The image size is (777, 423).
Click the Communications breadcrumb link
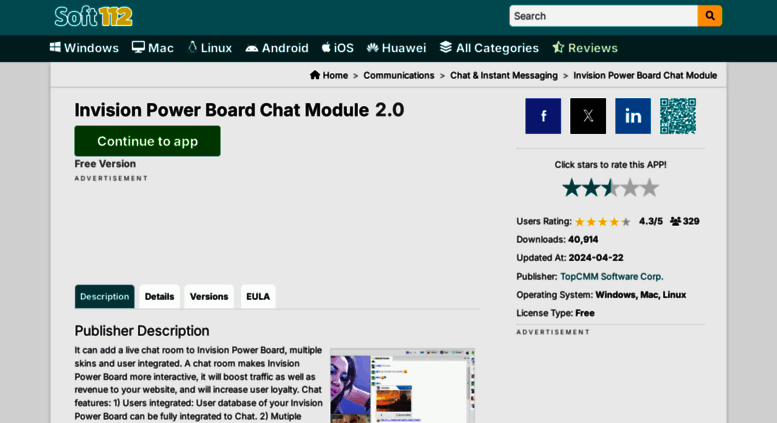pos(398,75)
